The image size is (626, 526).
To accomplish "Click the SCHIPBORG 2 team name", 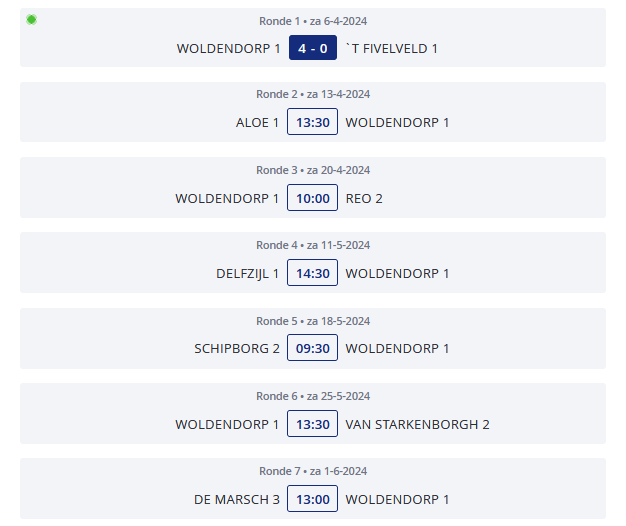I will click(x=237, y=348).
